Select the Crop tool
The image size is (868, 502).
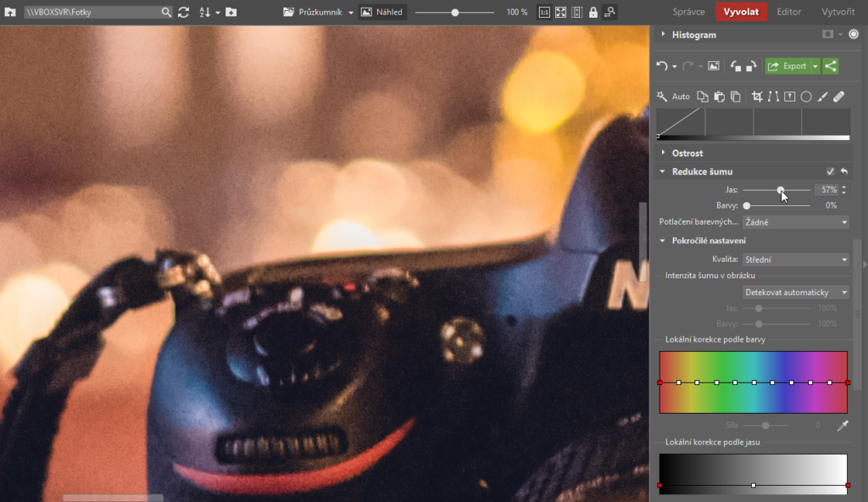(757, 97)
